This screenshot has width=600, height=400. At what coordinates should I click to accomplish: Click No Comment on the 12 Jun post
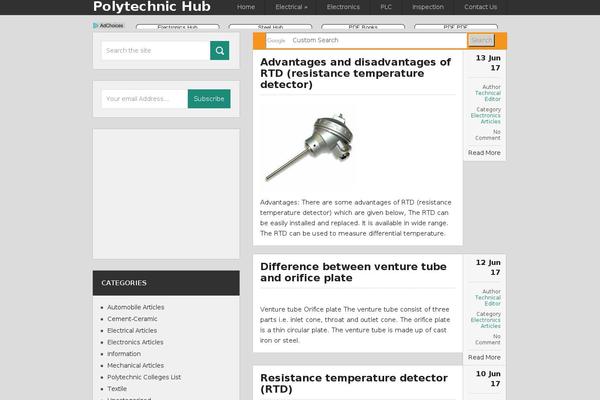coord(488,339)
